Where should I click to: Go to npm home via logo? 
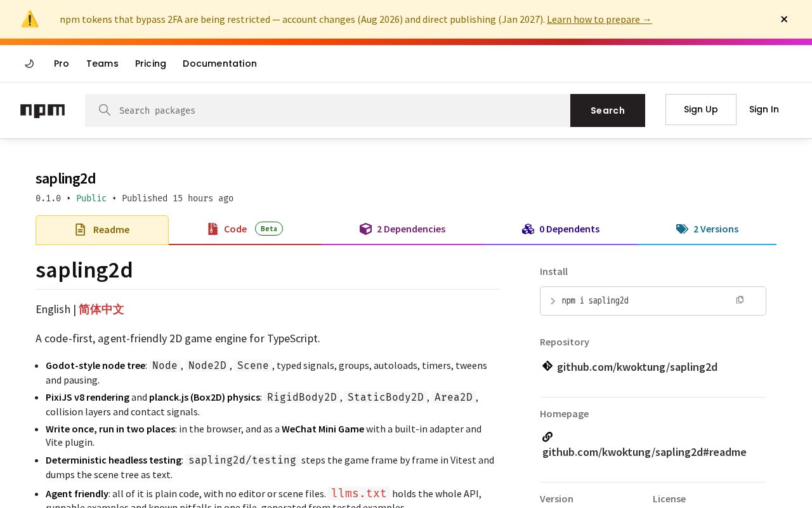point(43,110)
